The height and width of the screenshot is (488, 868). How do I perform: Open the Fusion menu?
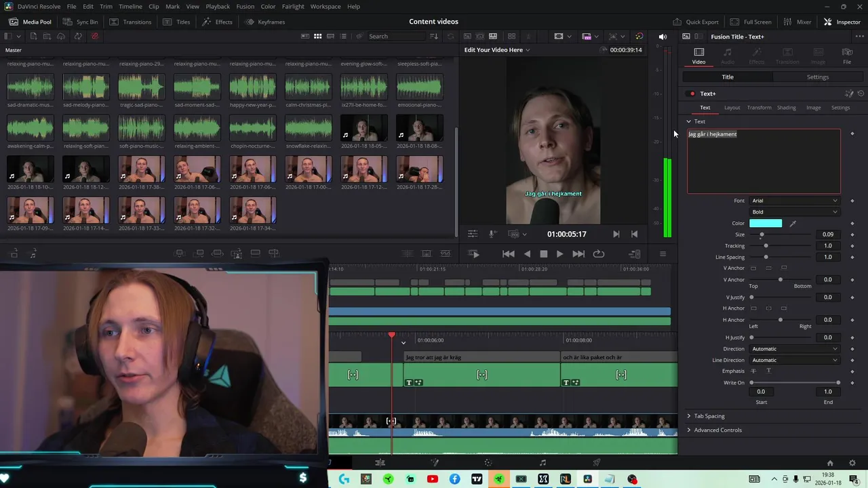[245, 6]
